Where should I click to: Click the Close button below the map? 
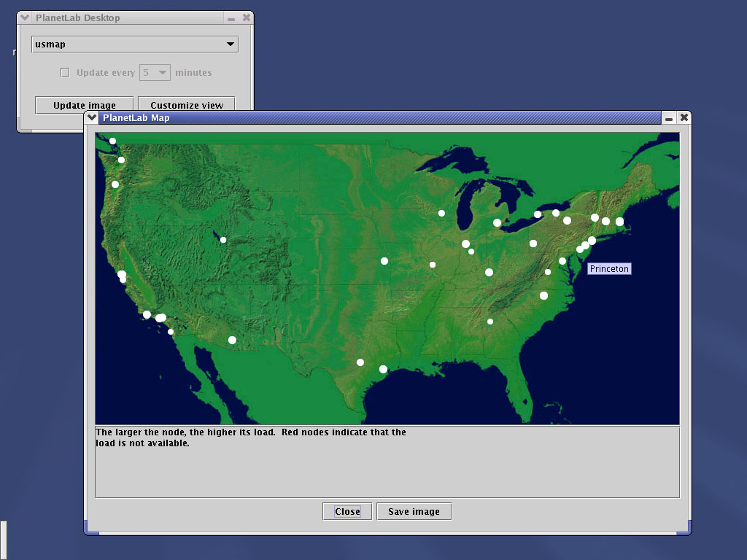pos(347,512)
